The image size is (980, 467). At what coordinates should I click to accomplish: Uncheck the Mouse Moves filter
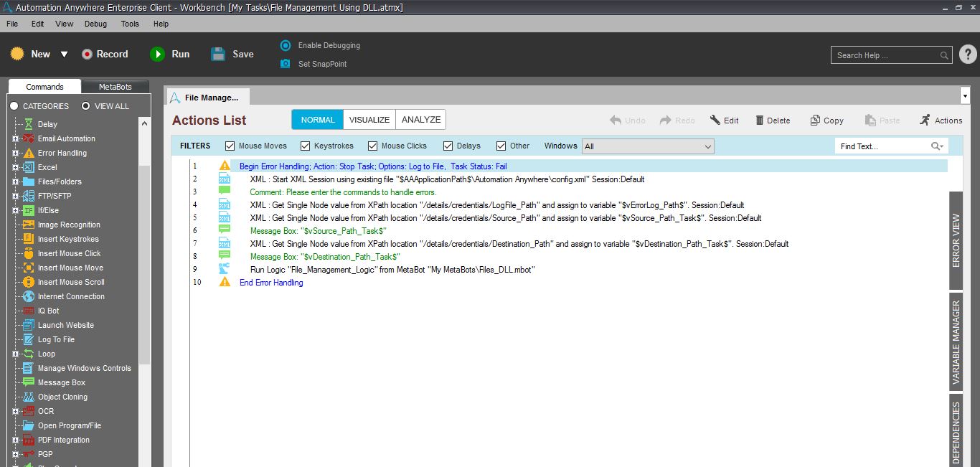pyautogui.click(x=230, y=146)
